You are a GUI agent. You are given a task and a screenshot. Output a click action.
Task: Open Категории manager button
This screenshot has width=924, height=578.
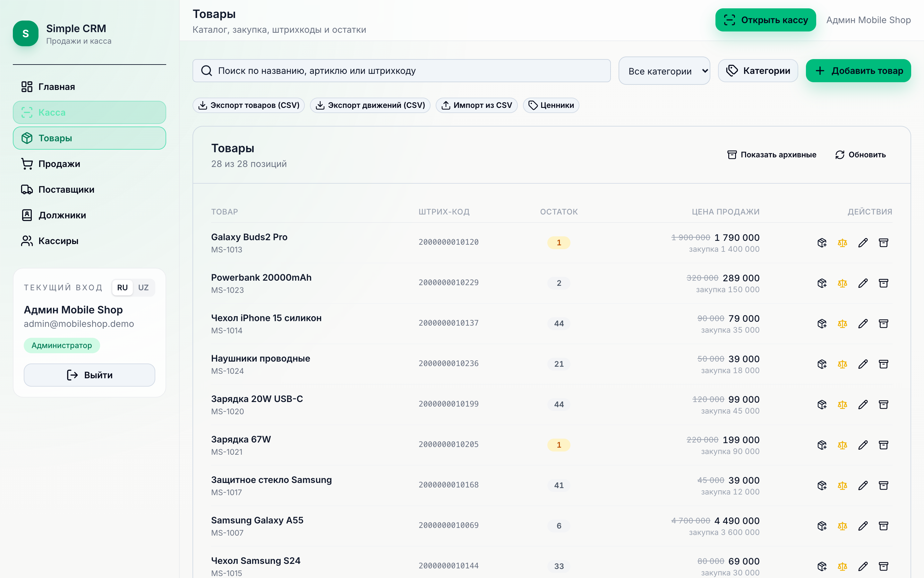click(x=758, y=71)
